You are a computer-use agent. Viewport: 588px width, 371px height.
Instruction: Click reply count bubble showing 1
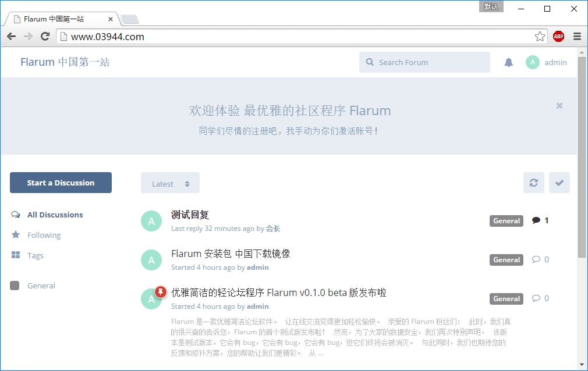tap(540, 220)
